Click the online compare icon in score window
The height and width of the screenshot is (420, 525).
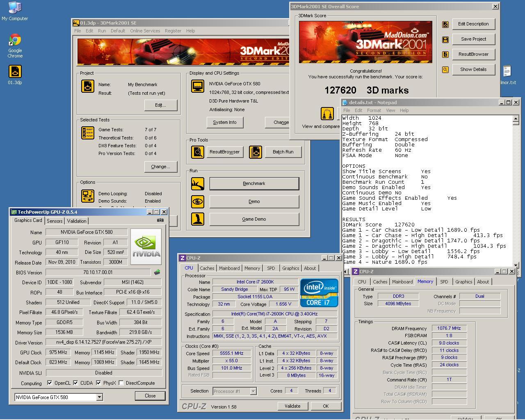pos(327,114)
